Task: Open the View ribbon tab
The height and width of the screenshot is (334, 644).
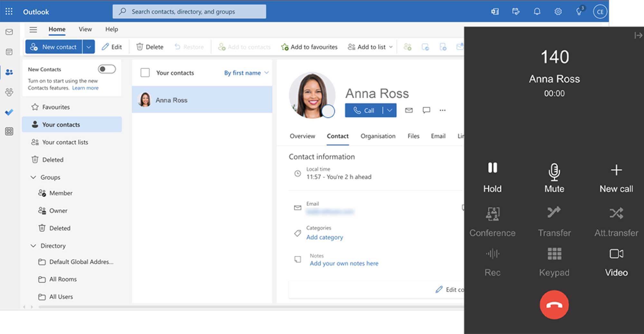Action: pos(85,29)
